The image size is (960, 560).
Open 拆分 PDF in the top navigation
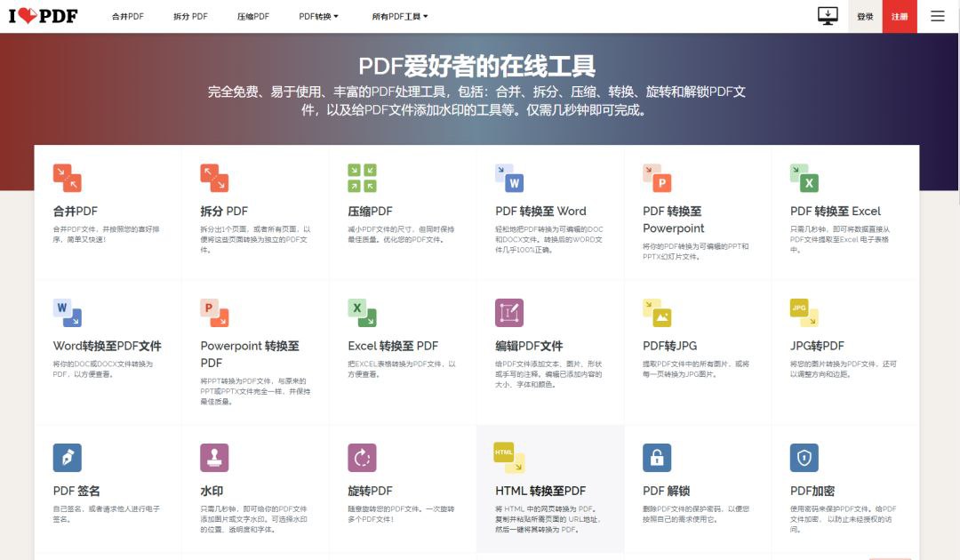190,17
